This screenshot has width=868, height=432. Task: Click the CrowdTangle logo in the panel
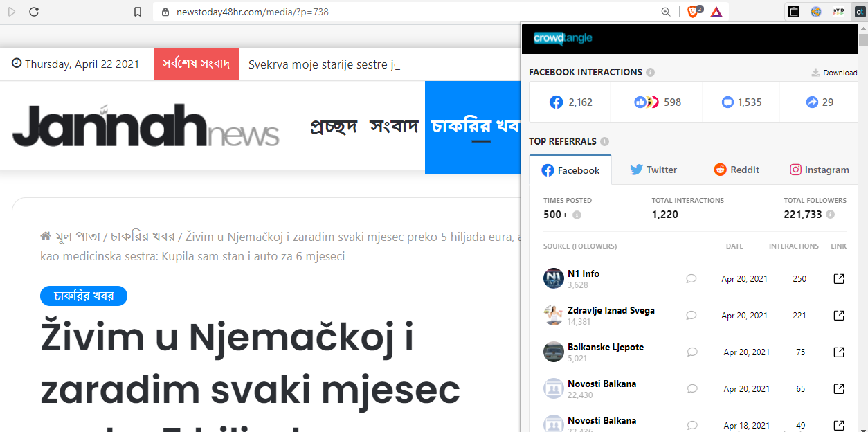563,38
